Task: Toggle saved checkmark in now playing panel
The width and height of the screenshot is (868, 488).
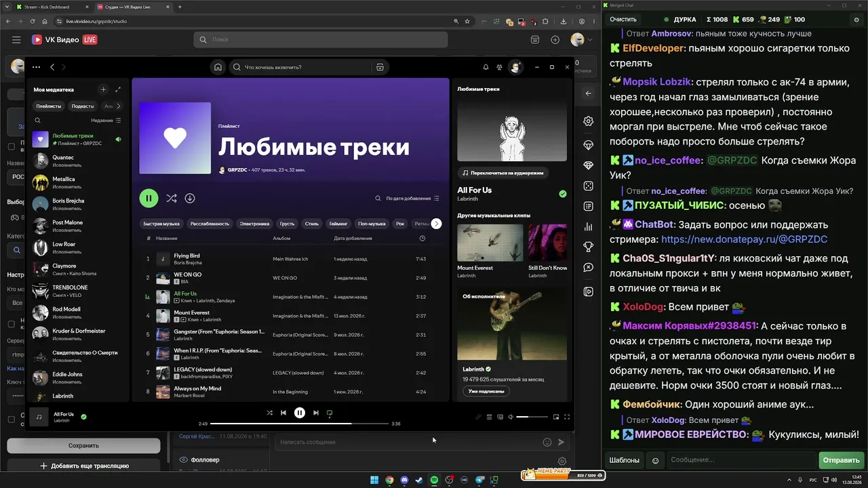Action: point(562,194)
